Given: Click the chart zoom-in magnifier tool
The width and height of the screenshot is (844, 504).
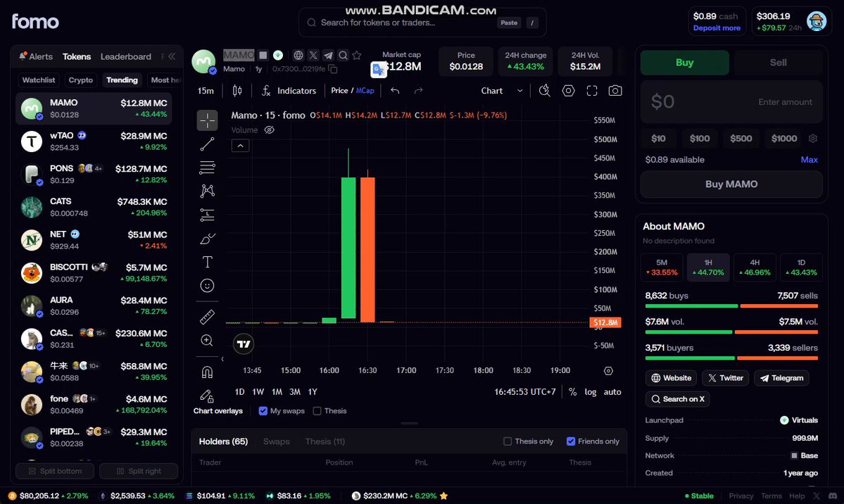Looking at the screenshot, I should [x=207, y=340].
